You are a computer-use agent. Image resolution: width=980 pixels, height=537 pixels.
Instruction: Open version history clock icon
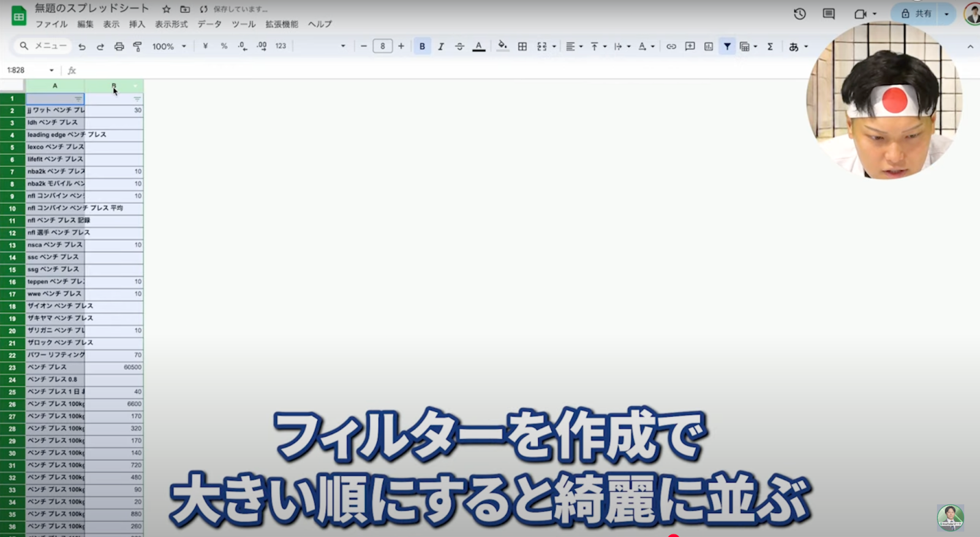800,13
